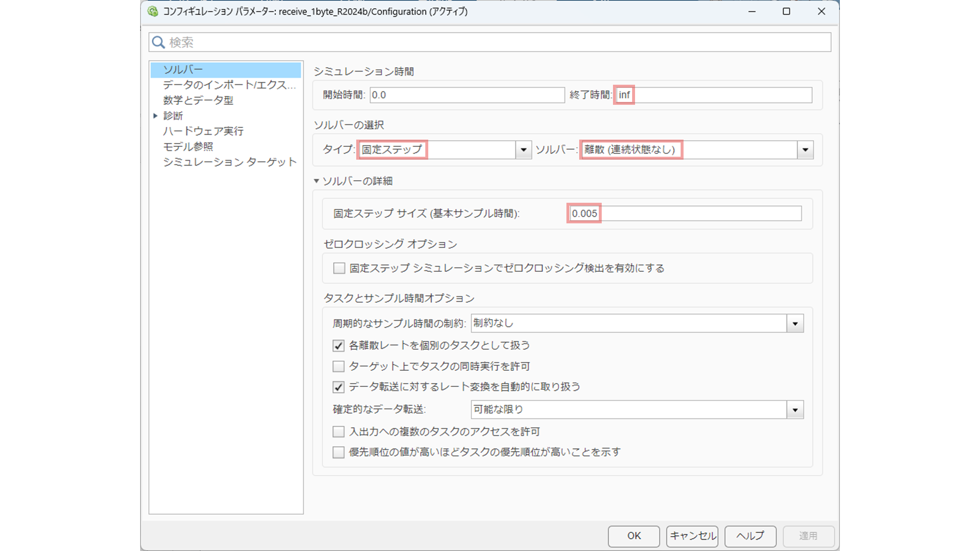Viewport: 980px width, 551px height.
Task: Check 入出力への複数のタスクのアクセスを許可
Action: pyautogui.click(x=339, y=431)
